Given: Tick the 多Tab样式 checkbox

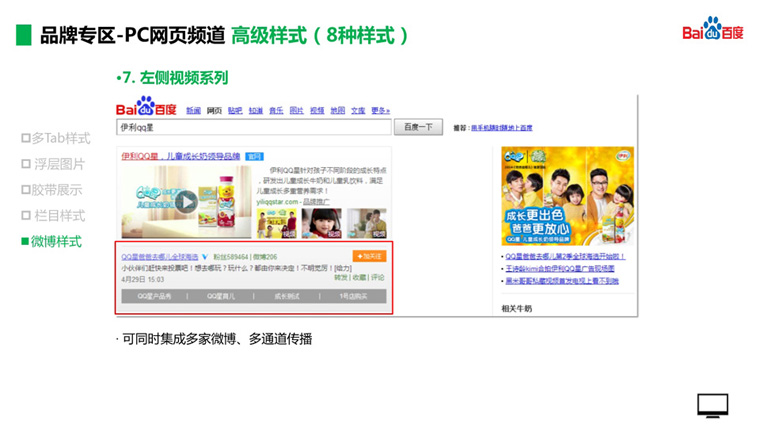Looking at the screenshot, I should [x=26, y=138].
